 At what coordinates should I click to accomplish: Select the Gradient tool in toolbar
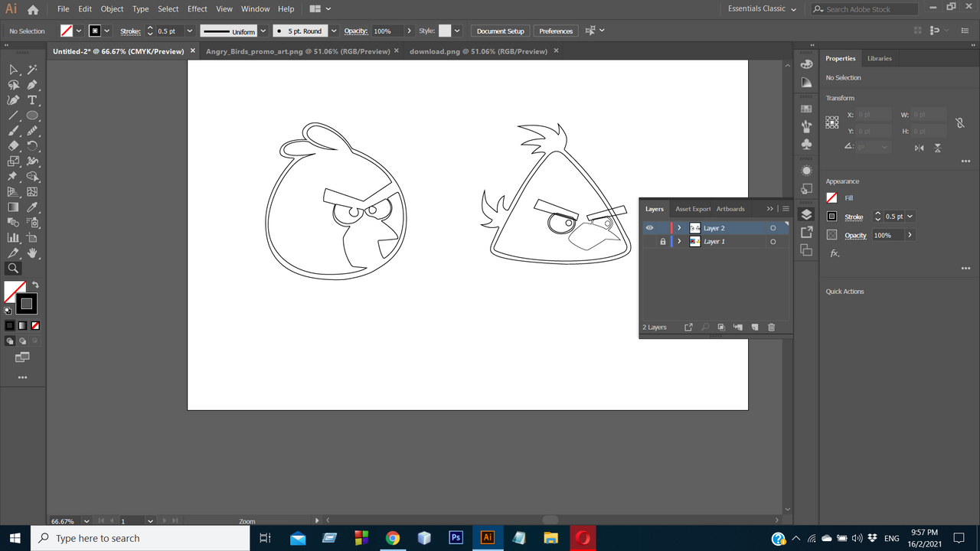[x=13, y=207]
